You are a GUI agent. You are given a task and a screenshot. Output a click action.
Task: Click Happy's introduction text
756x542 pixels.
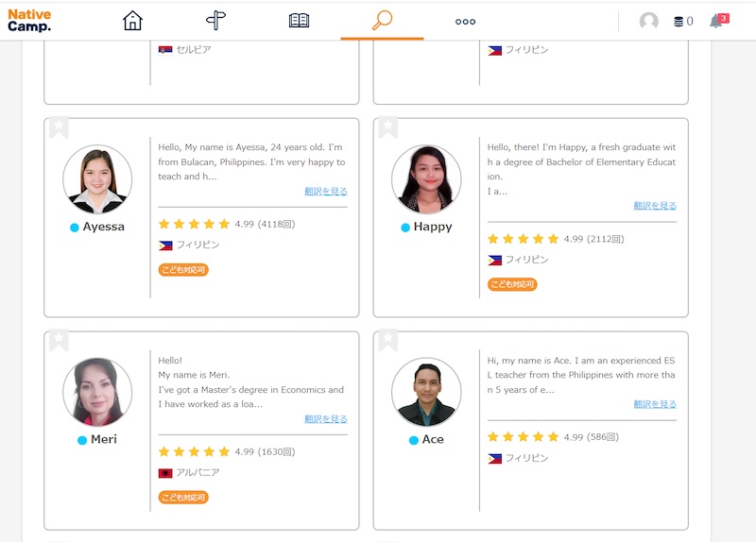coord(581,169)
